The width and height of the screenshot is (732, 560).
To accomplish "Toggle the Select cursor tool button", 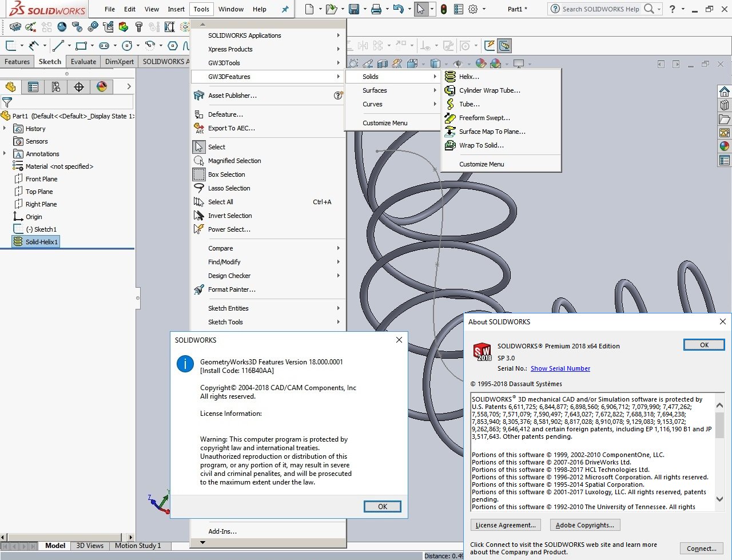I will tap(421, 9).
